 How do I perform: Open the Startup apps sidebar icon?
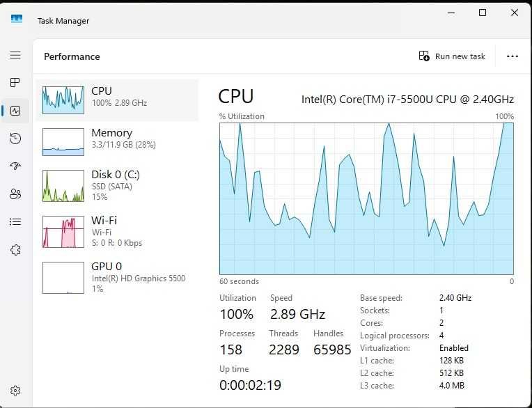point(15,166)
